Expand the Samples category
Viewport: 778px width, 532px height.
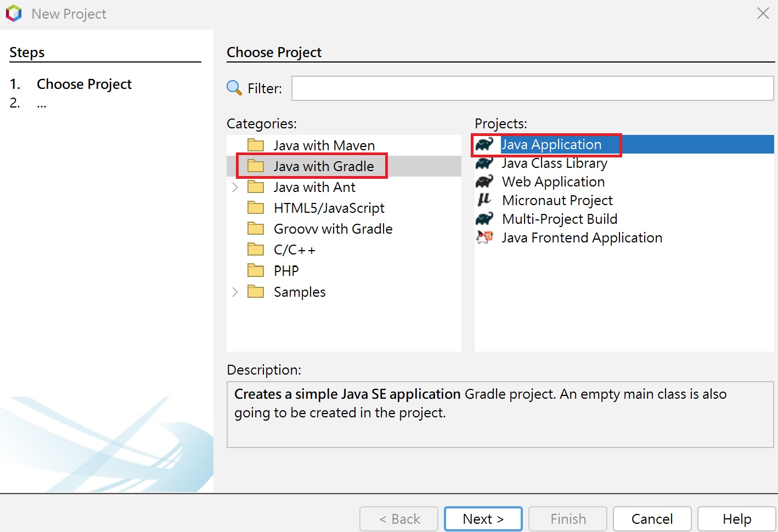pyautogui.click(x=235, y=292)
